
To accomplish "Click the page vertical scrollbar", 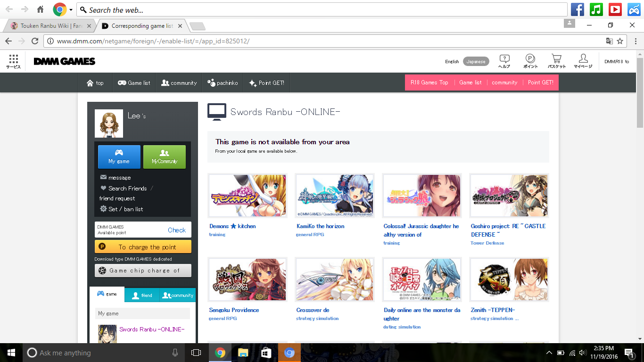I will coord(640,94).
